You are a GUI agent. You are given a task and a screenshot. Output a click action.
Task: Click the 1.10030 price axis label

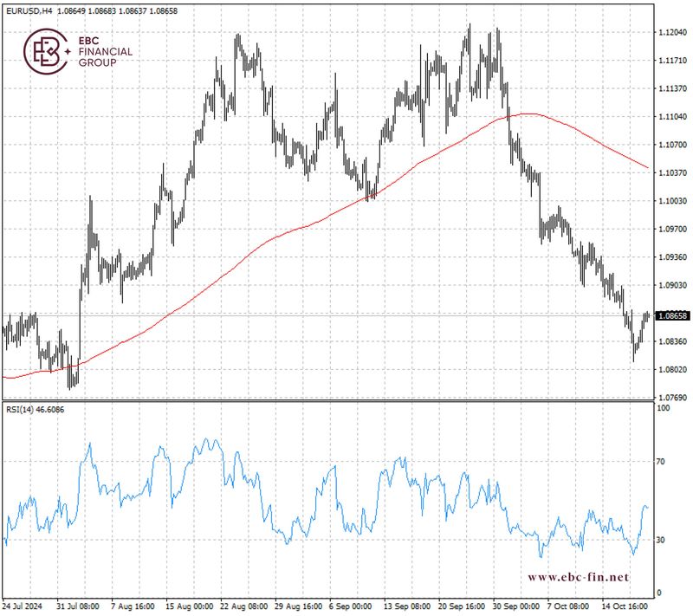point(671,201)
